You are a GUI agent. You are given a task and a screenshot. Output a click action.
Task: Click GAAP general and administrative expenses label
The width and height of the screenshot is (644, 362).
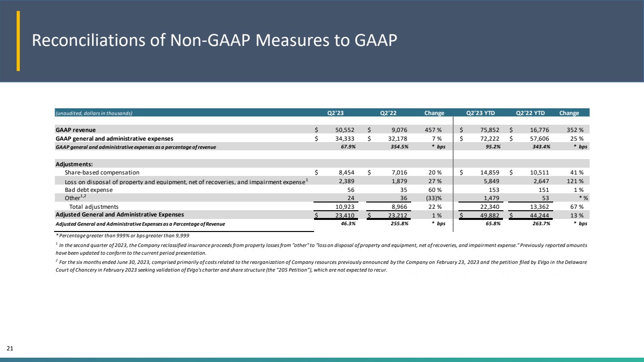pyautogui.click(x=112, y=139)
